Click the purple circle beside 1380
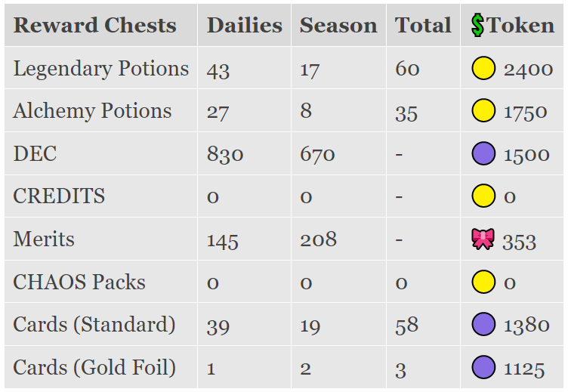Image resolution: width=568 pixels, height=392 pixels. [483, 324]
